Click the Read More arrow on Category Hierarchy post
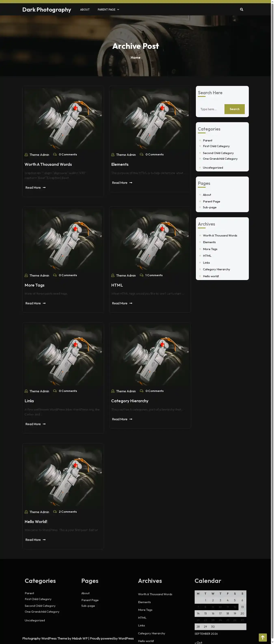The width and height of the screenshot is (274, 644). point(131,419)
